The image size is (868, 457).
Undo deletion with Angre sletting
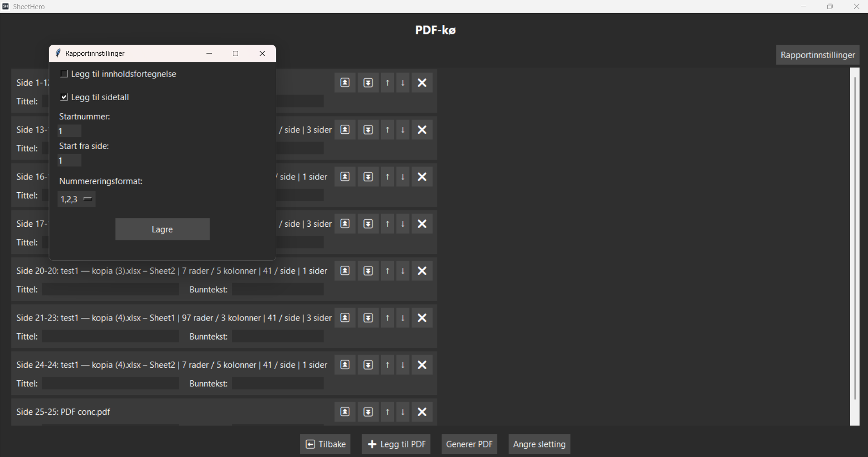click(539, 444)
